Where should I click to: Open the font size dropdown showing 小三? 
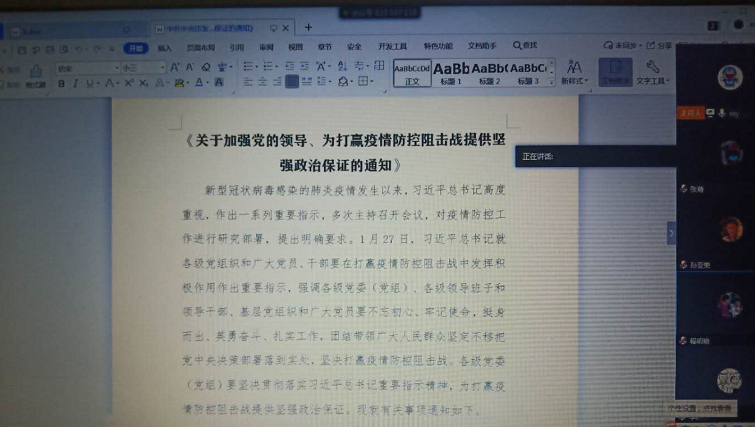click(x=141, y=67)
